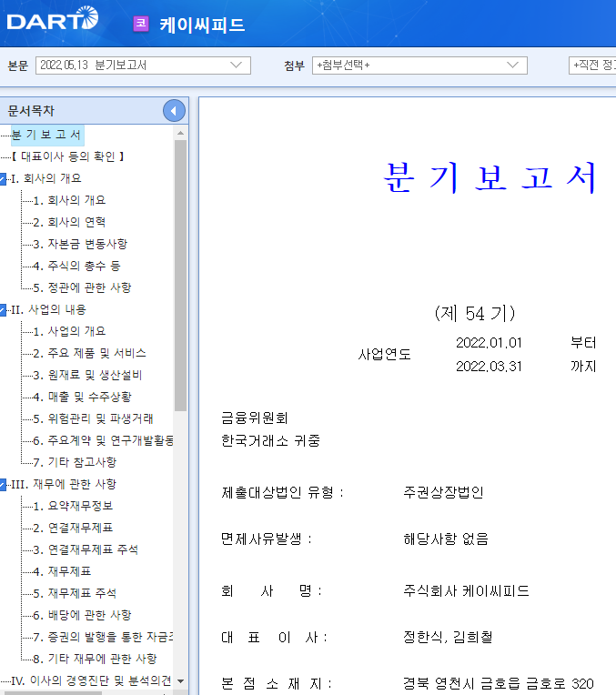Open the 첨부 attachment selection dropdown
This screenshot has width=616, height=695.
[419, 65]
